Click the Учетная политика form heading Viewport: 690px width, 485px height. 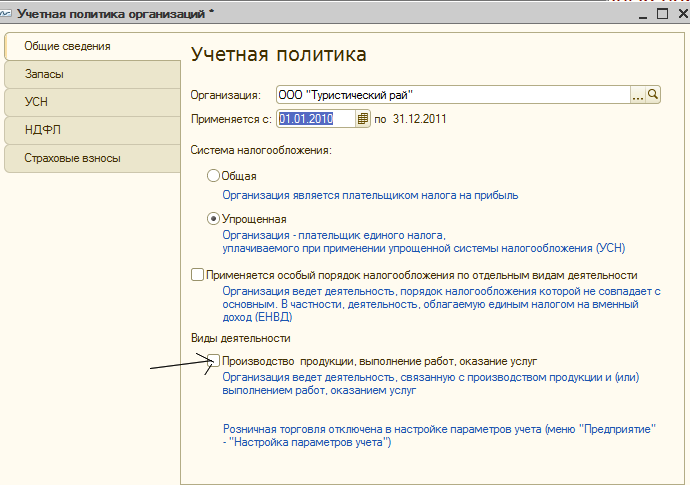tap(278, 54)
